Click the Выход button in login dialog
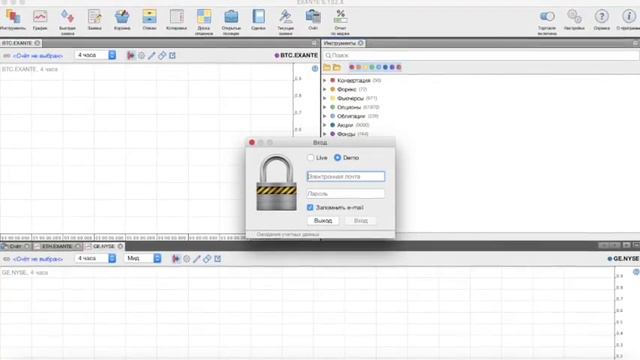The height and width of the screenshot is (360, 640). coord(323,221)
